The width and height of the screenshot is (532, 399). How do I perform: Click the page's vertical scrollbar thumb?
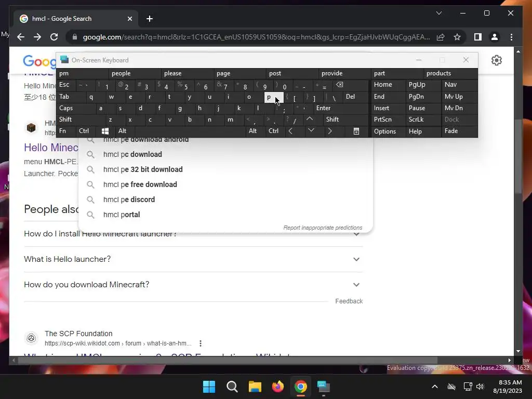(518, 156)
